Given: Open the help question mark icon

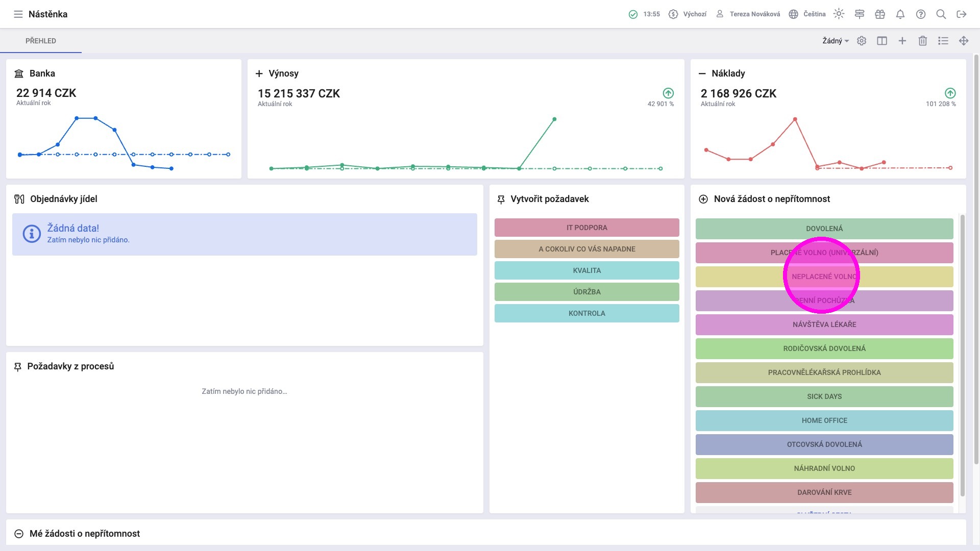Looking at the screenshot, I should [x=921, y=14].
